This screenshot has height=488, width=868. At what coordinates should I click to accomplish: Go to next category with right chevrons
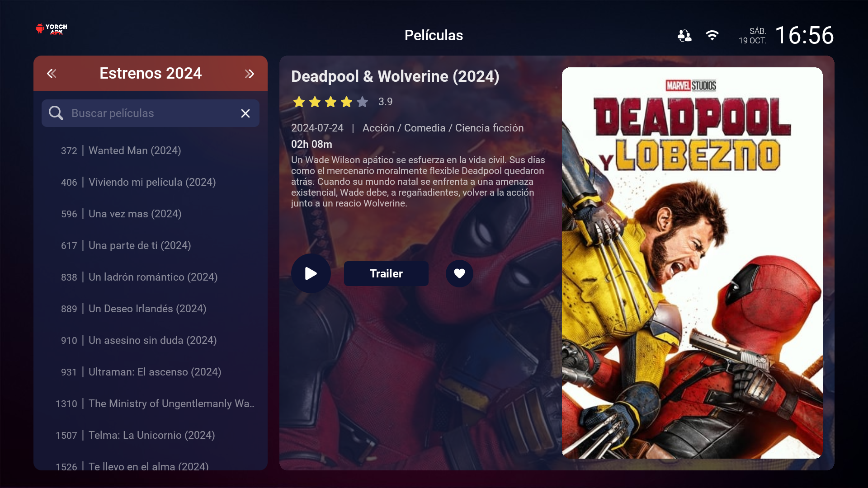[250, 74]
